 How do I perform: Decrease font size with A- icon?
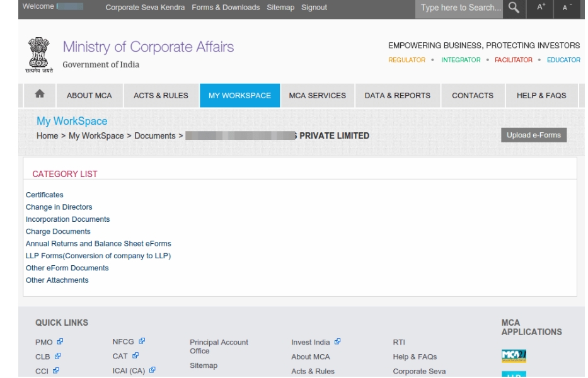pyautogui.click(x=567, y=8)
